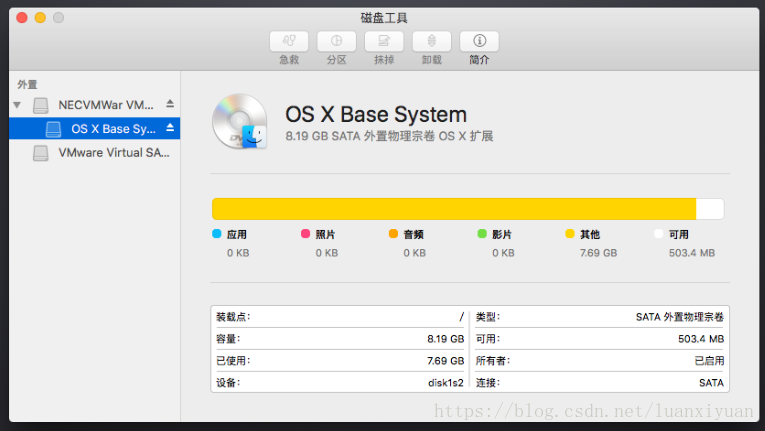765x431 pixels.
Task: Click the pink 照片 legend dot
Action: tap(305, 234)
